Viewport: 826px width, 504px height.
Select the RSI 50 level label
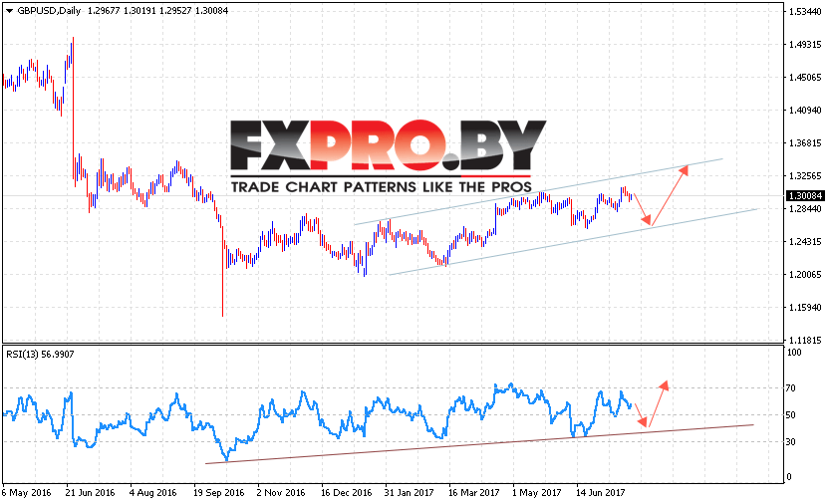[791, 415]
